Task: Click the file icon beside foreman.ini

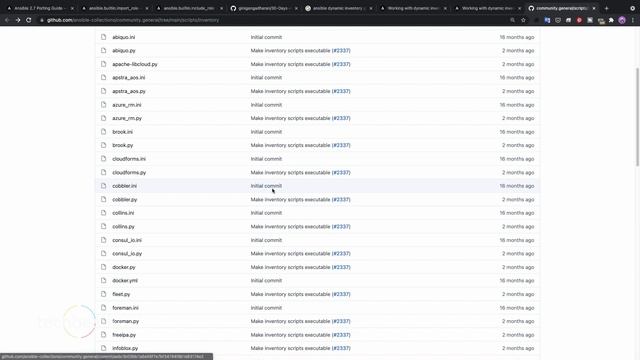Action: point(103,308)
